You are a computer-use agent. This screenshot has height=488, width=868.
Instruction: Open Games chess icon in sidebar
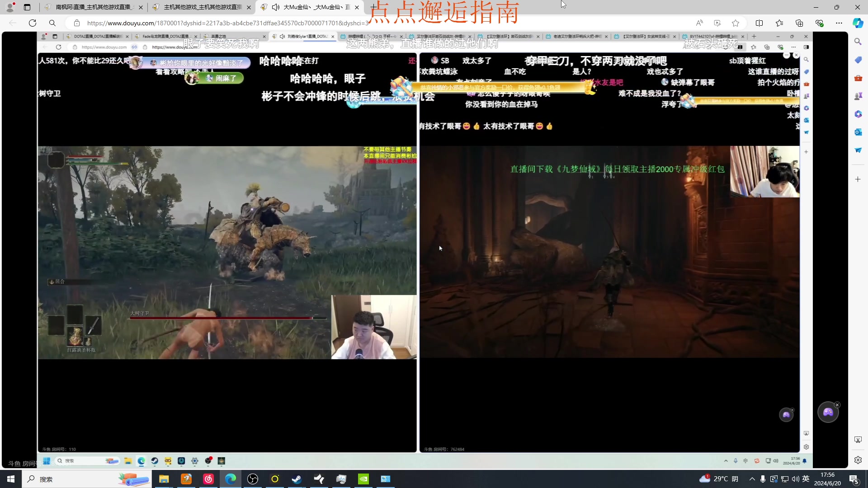[x=858, y=96]
